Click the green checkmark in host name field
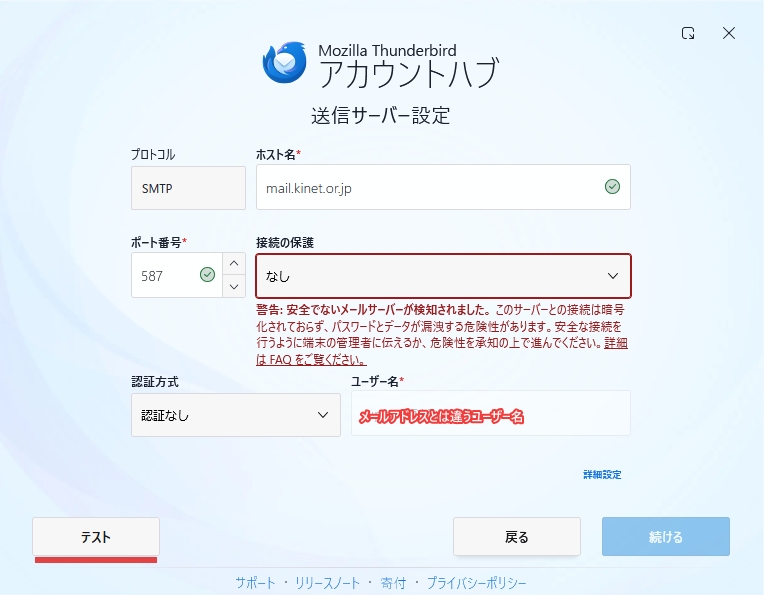The height and width of the screenshot is (595, 764). tap(612, 187)
